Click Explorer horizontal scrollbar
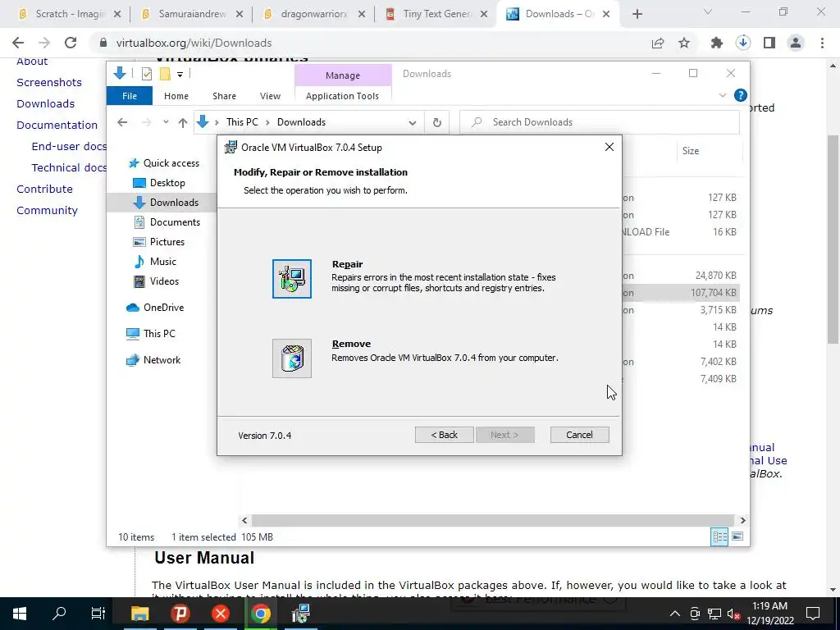The width and height of the screenshot is (840, 630). tap(492, 520)
